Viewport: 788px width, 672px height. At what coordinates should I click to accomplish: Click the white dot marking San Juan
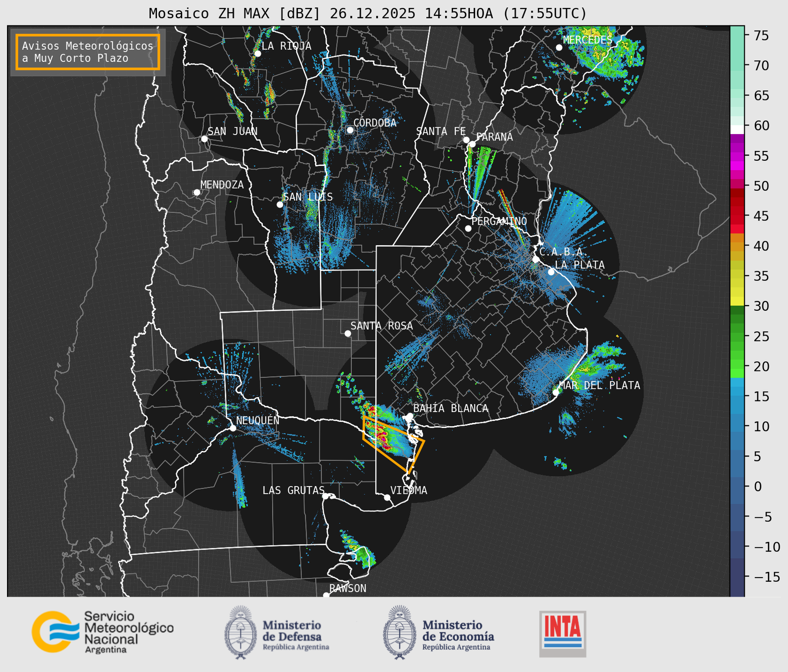coord(204,139)
